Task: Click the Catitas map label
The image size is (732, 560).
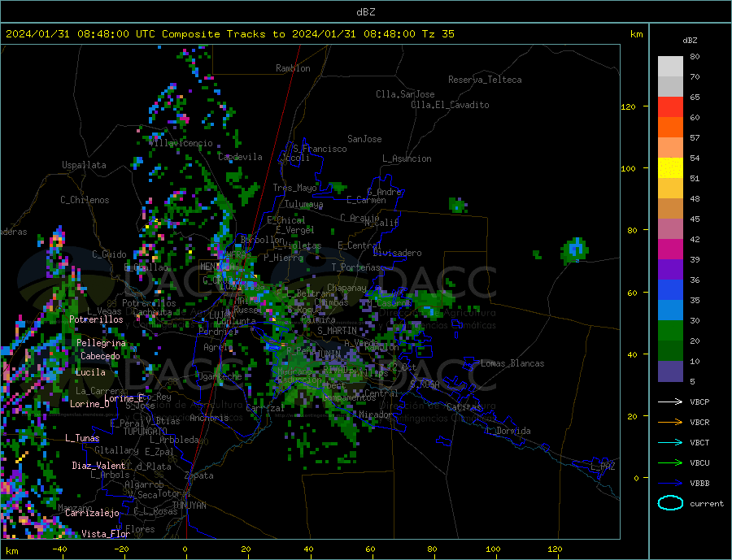Action: click(464, 407)
